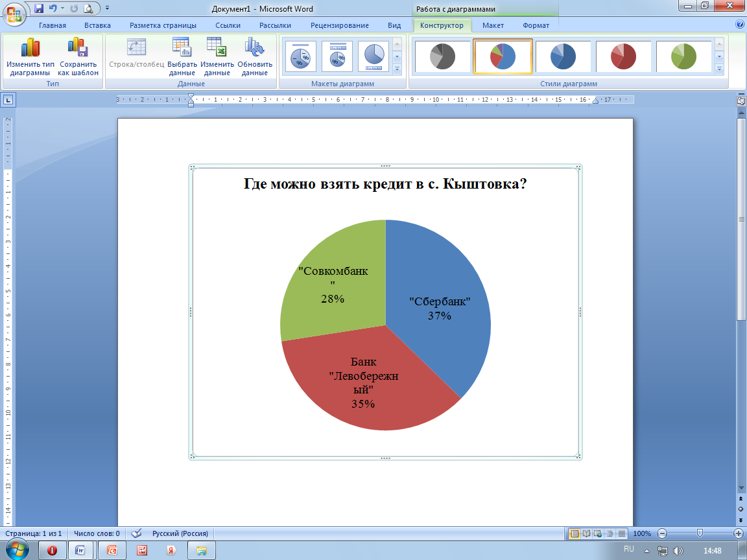This screenshot has width=747, height=560.
Task: Switch to Draft view in status bar
Action: click(x=622, y=533)
